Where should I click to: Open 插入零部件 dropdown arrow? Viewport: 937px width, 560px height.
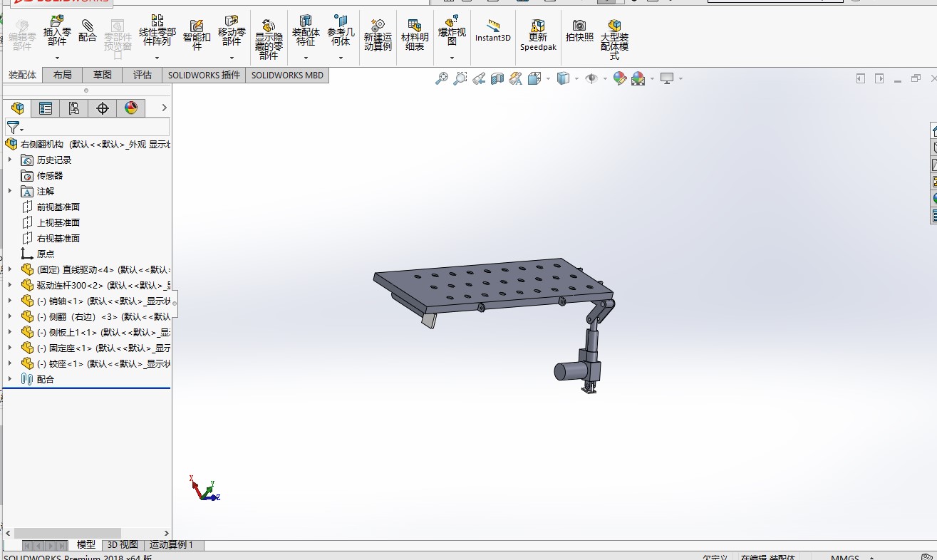coord(57,58)
